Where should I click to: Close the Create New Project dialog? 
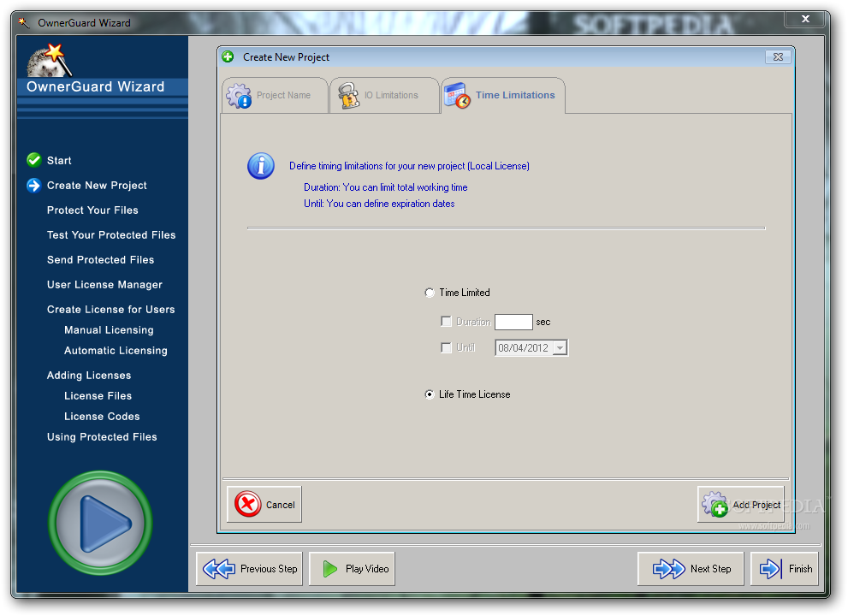tap(778, 56)
